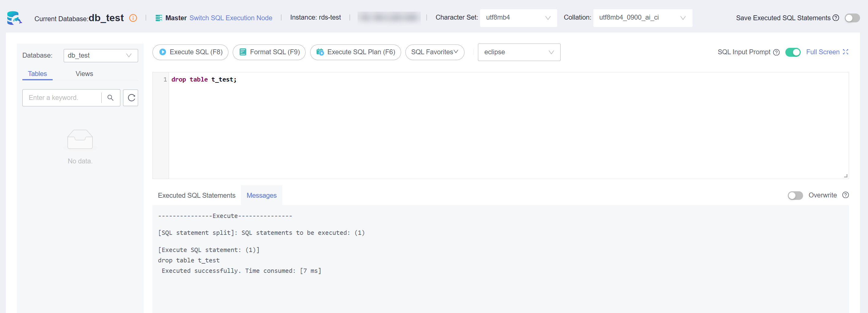Image resolution: width=868 pixels, height=313 pixels.
Task: Open the SQL Favorites menu
Action: (x=434, y=52)
